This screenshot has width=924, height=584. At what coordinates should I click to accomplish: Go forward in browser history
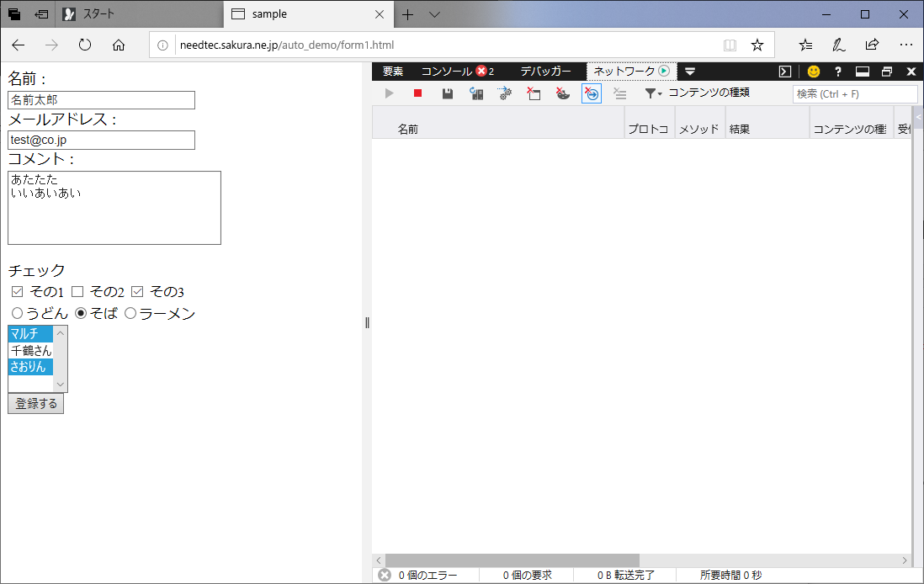pyautogui.click(x=52, y=45)
